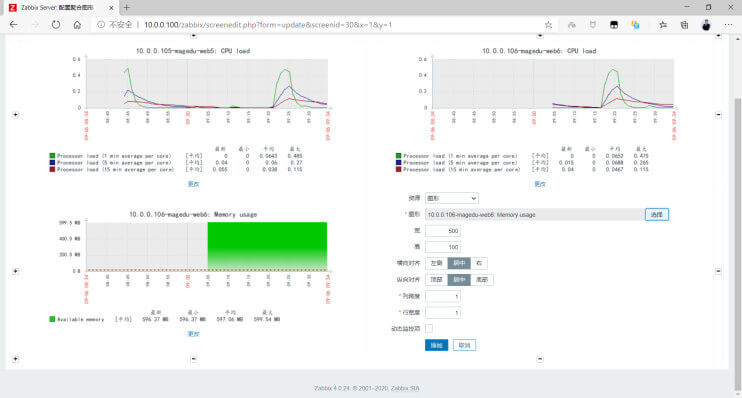The width and height of the screenshot is (742, 398).
Task: Click minus icon above web6 CPU load graph
Action: [540, 36]
